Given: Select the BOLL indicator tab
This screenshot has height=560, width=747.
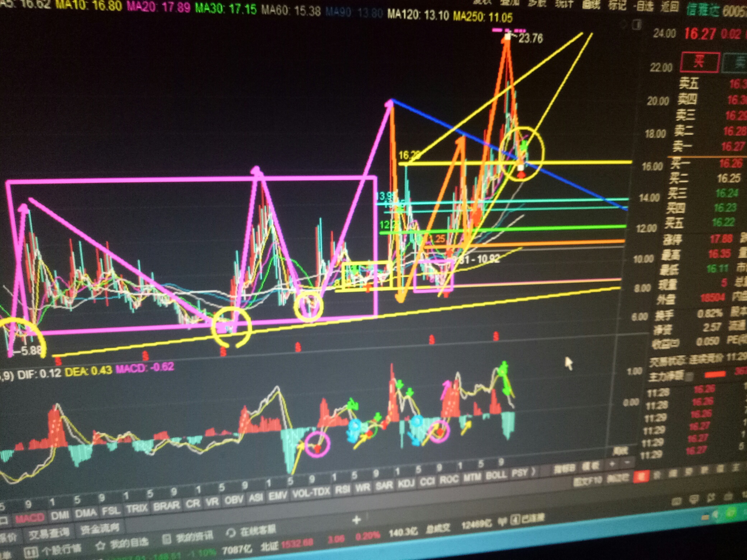Looking at the screenshot, I should [x=496, y=475].
